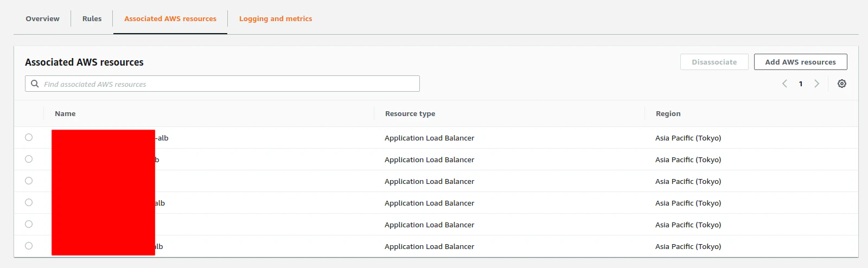Click the Name column header
Viewport: 868px width, 268px height.
pyautogui.click(x=65, y=113)
